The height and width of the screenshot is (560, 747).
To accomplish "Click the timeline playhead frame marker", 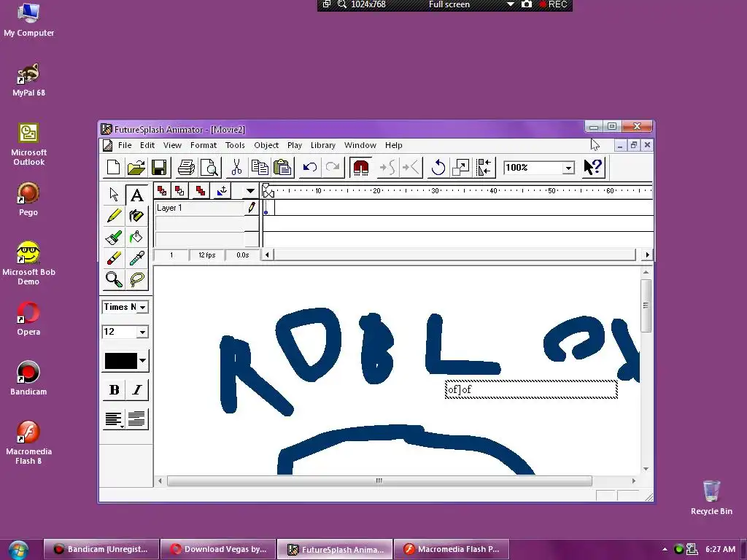I will pyautogui.click(x=268, y=192).
